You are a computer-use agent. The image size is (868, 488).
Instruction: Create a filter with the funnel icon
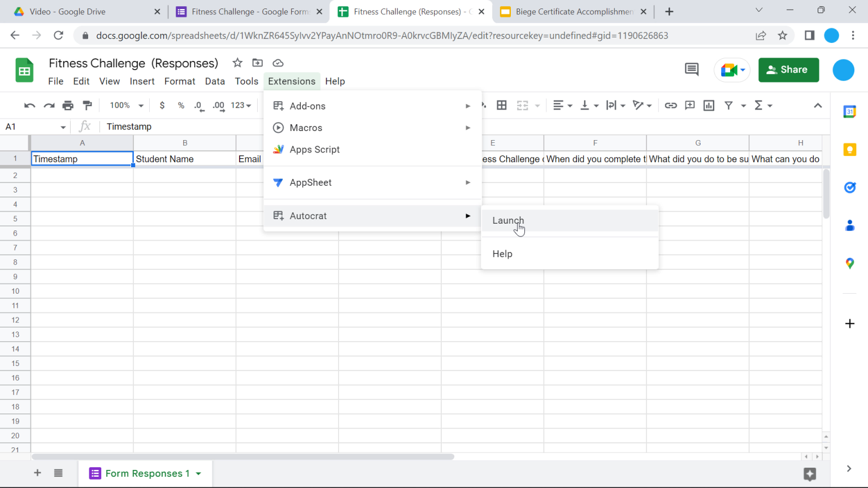click(x=728, y=105)
